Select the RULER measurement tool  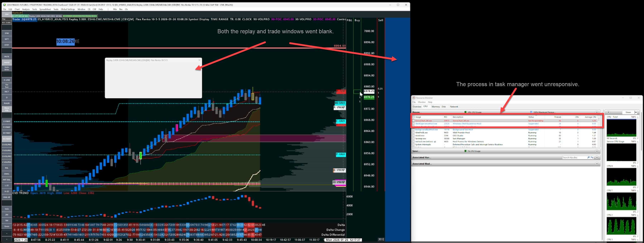coord(7,103)
